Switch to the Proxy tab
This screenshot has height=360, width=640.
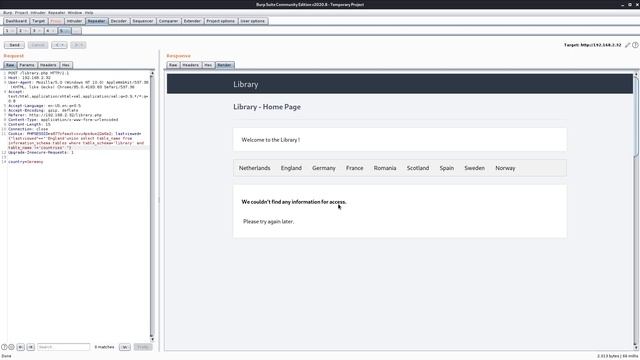(56, 21)
